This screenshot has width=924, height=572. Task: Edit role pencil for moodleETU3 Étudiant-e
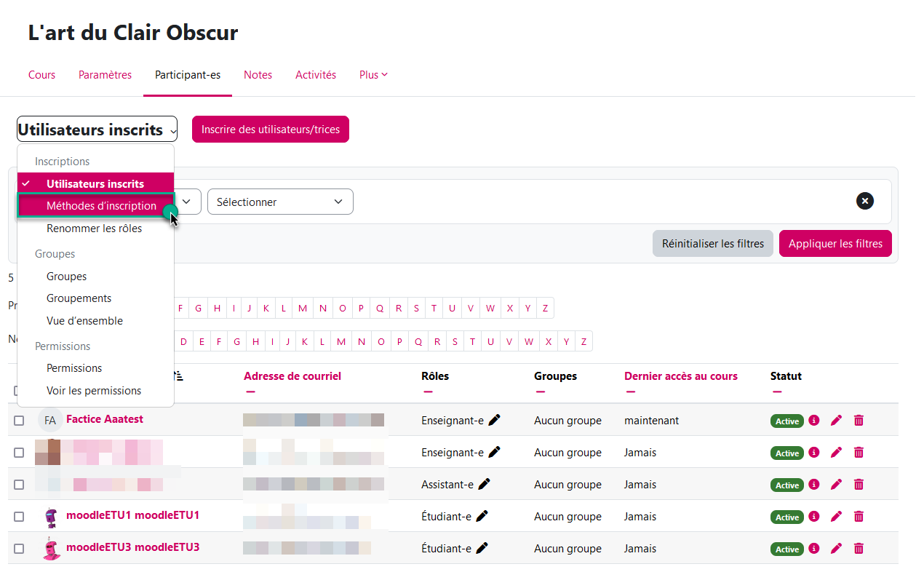482,548
